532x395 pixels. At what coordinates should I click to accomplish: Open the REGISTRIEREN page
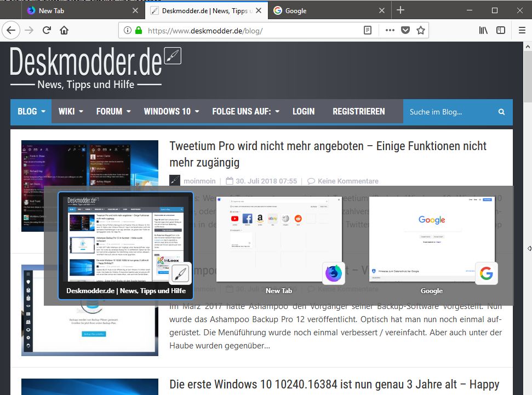coord(359,111)
